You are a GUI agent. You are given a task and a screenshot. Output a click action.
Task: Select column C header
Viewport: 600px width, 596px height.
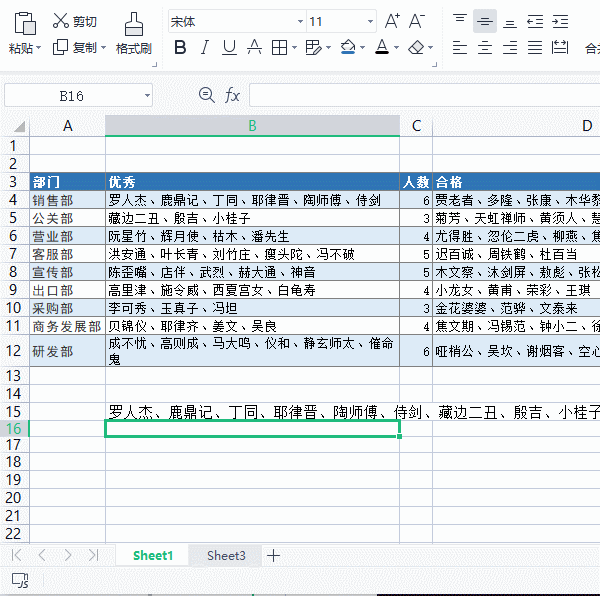(416, 126)
